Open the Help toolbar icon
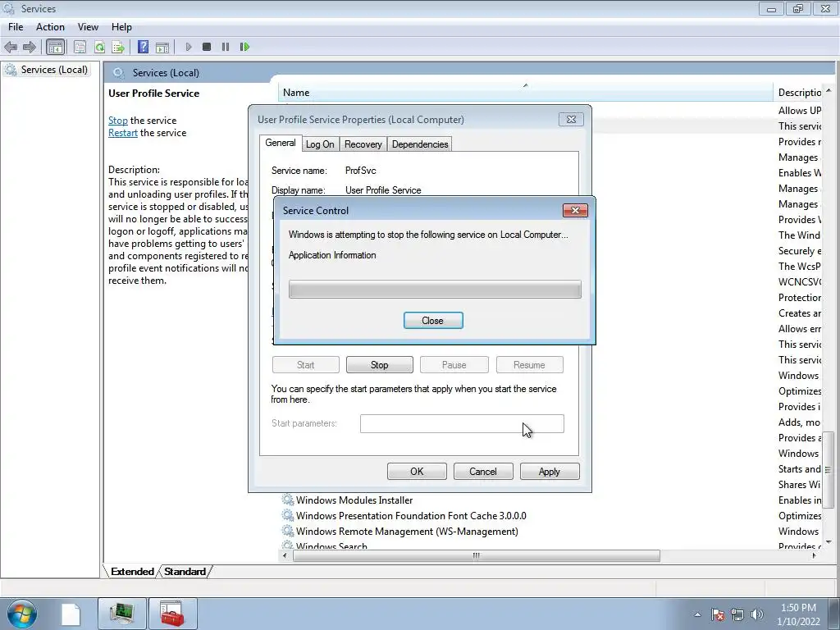 pos(143,47)
